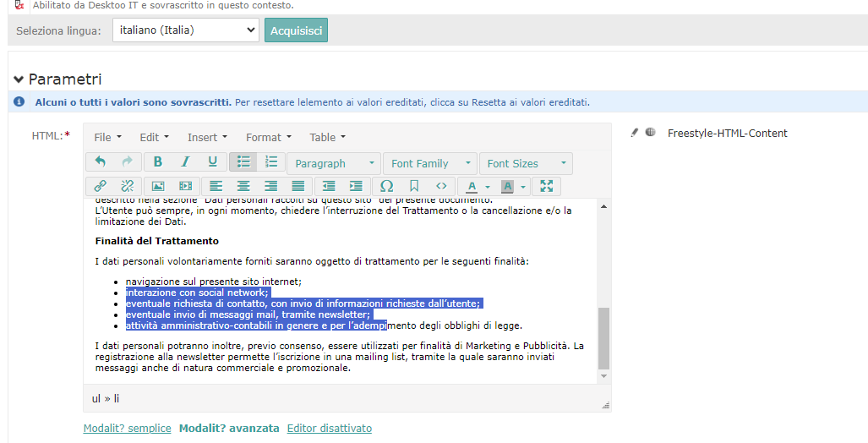Toggle italic formatting
The image size is (868, 443).
coord(185,161)
